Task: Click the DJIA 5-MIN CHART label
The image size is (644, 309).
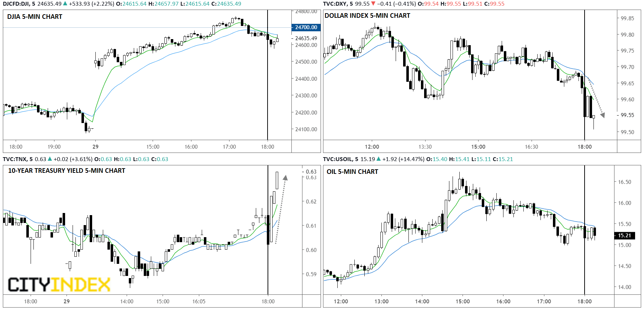Action: [35, 17]
